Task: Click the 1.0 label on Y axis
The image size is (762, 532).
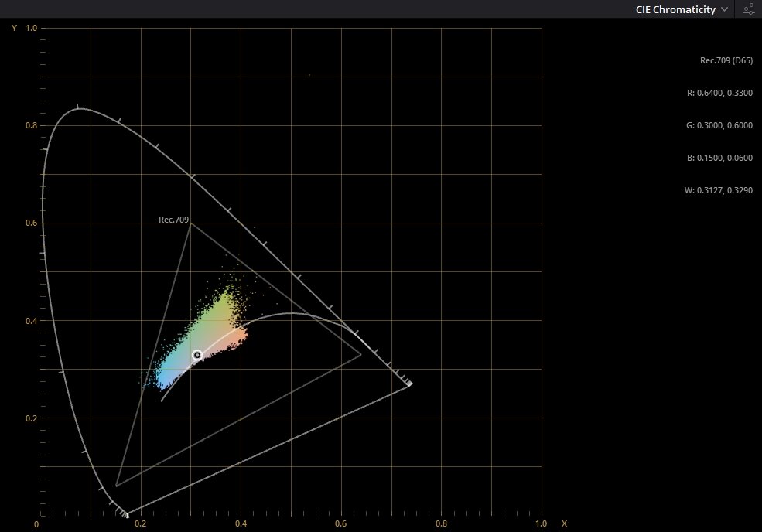Action: click(31, 28)
